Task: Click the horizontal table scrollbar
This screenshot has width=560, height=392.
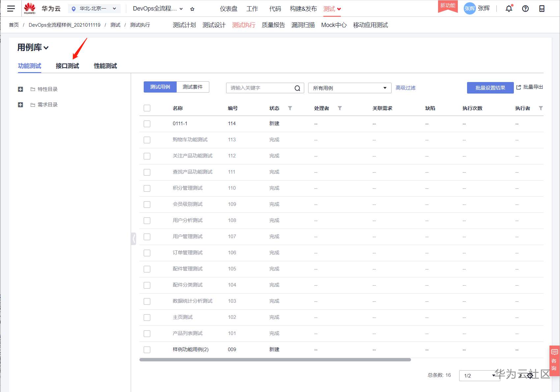Action: pyautogui.click(x=275, y=360)
